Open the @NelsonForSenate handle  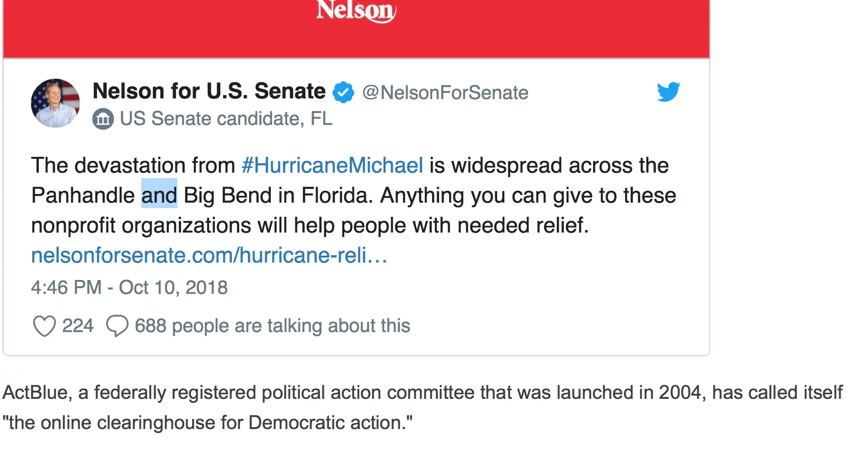pos(445,93)
